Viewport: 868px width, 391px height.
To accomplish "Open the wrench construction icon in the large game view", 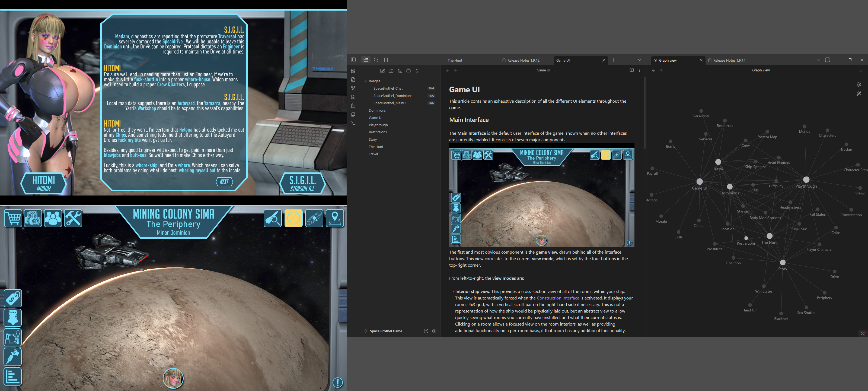I will coord(73,218).
